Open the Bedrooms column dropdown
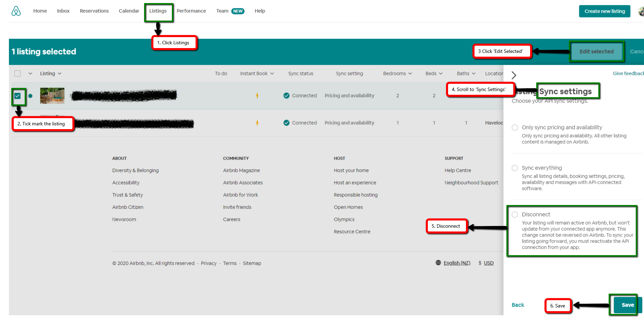644x317 pixels. pyautogui.click(x=397, y=73)
